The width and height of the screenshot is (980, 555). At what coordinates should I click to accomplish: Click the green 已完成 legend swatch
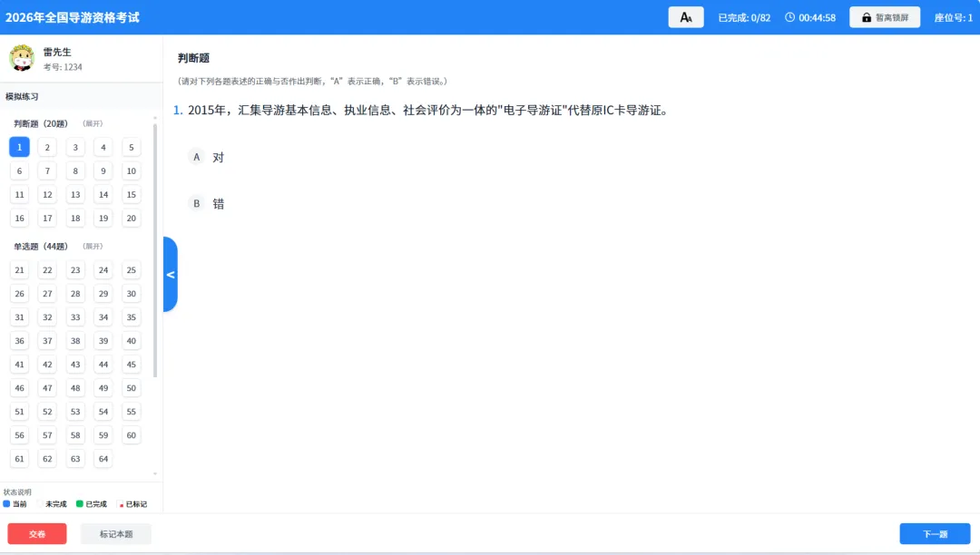79,503
